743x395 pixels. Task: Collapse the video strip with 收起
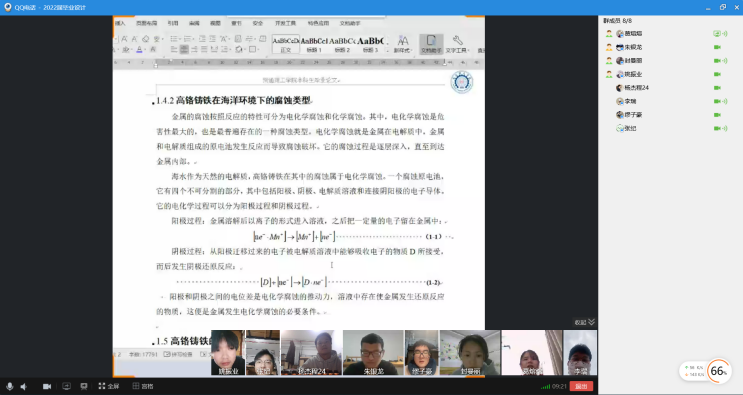pyautogui.click(x=585, y=322)
